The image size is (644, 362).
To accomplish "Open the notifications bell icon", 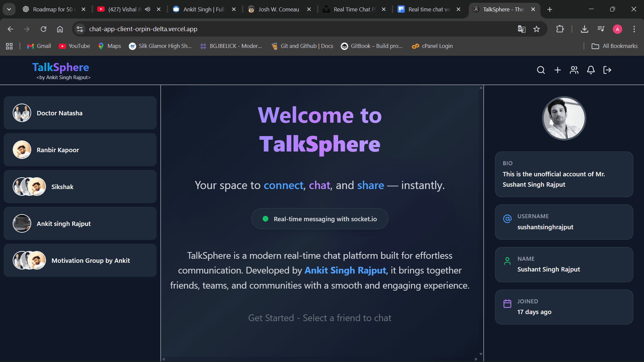I will pyautogui.click(x=591, y=70).
